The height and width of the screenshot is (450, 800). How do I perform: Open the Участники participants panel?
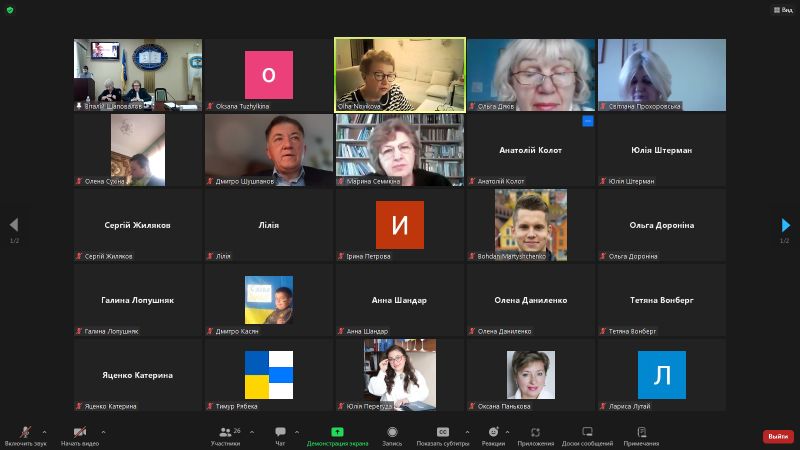[225, 435]
